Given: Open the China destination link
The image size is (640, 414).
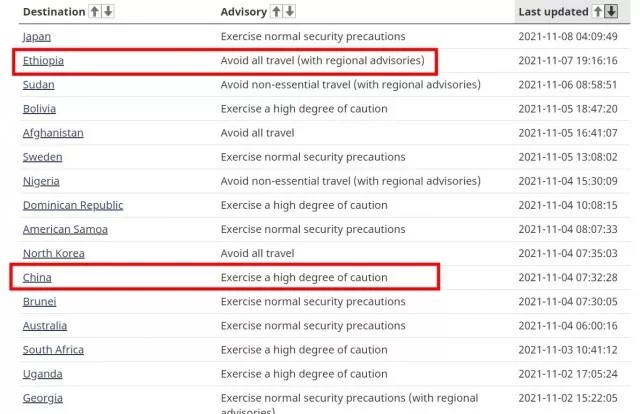Looking at the screenshot, I should click(37, 277).
